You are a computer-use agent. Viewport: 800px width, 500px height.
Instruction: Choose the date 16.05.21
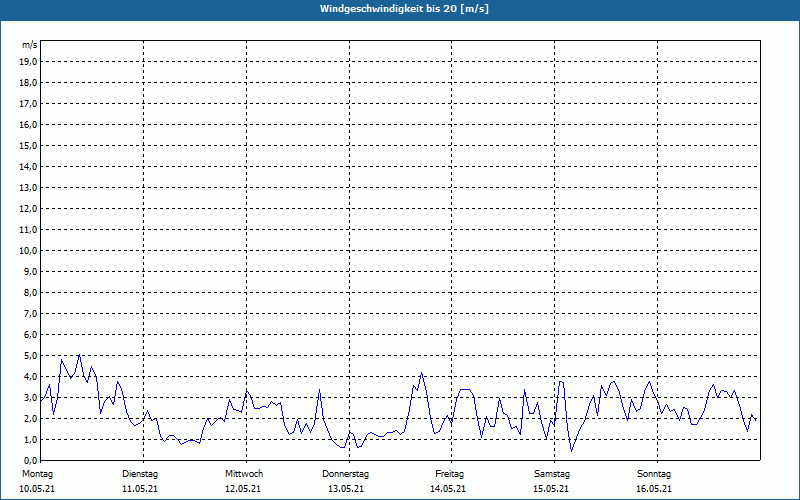(x=654, y=489)
